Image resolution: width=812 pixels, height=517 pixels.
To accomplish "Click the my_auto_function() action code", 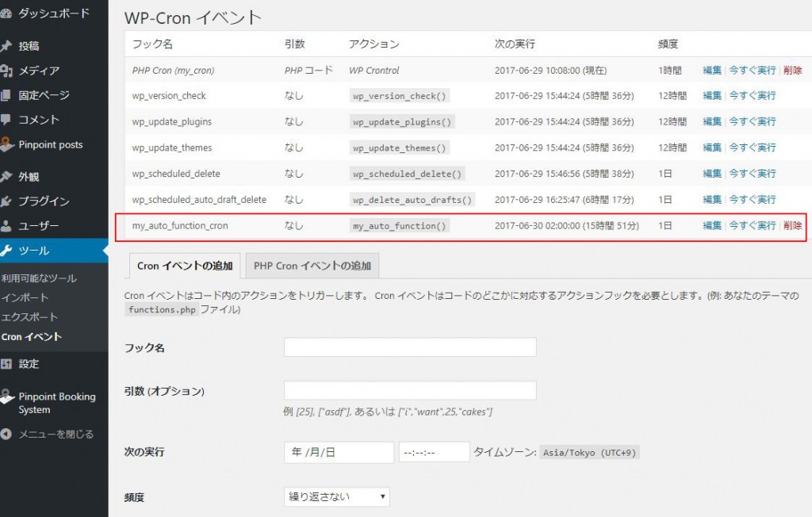I will (400, 226).
